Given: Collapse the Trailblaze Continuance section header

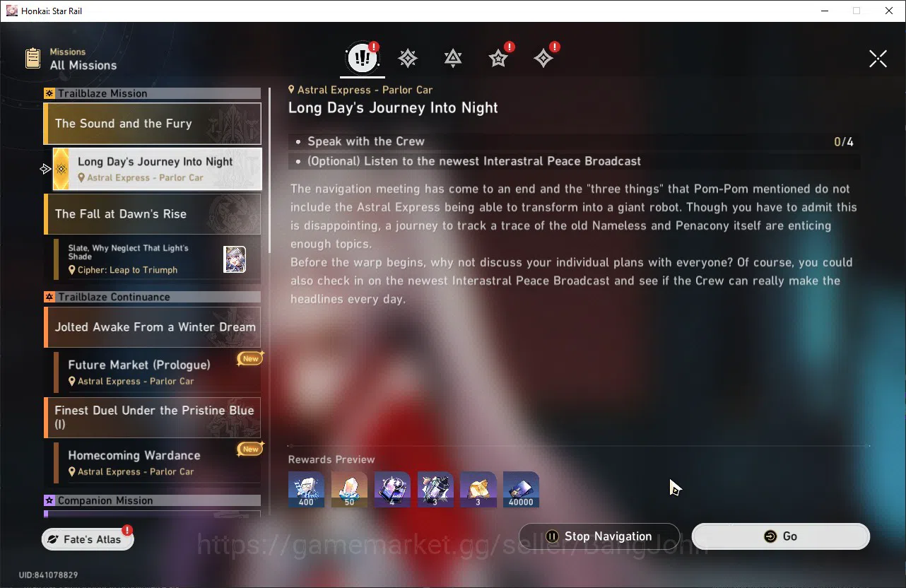Looking at the screenshot, I should (152, 297).
